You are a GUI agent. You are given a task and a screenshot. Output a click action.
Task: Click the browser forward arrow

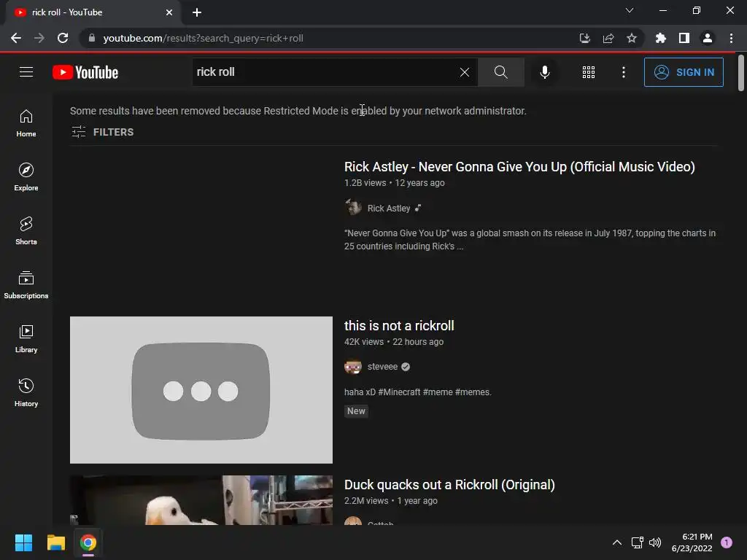(39, 38)
